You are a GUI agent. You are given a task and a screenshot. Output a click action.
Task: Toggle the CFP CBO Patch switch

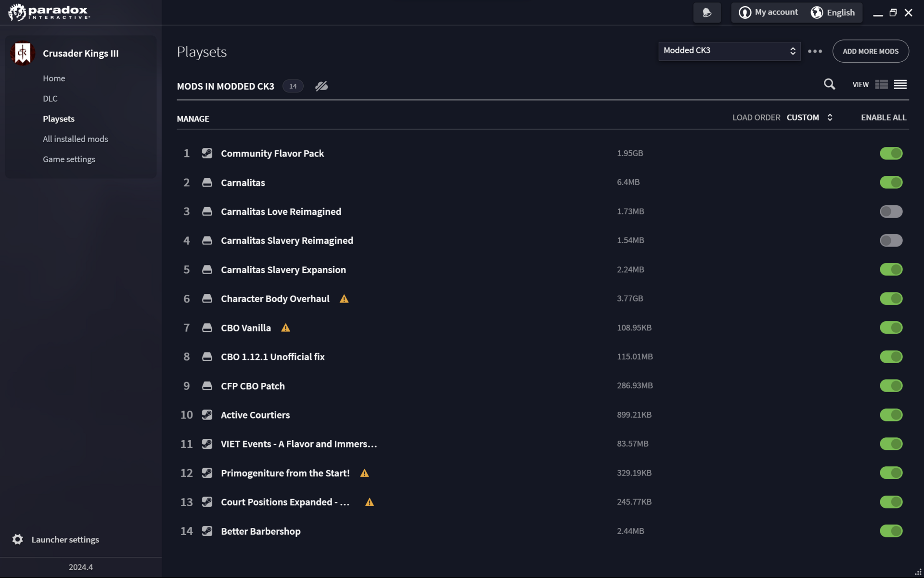tap(891, 386)
